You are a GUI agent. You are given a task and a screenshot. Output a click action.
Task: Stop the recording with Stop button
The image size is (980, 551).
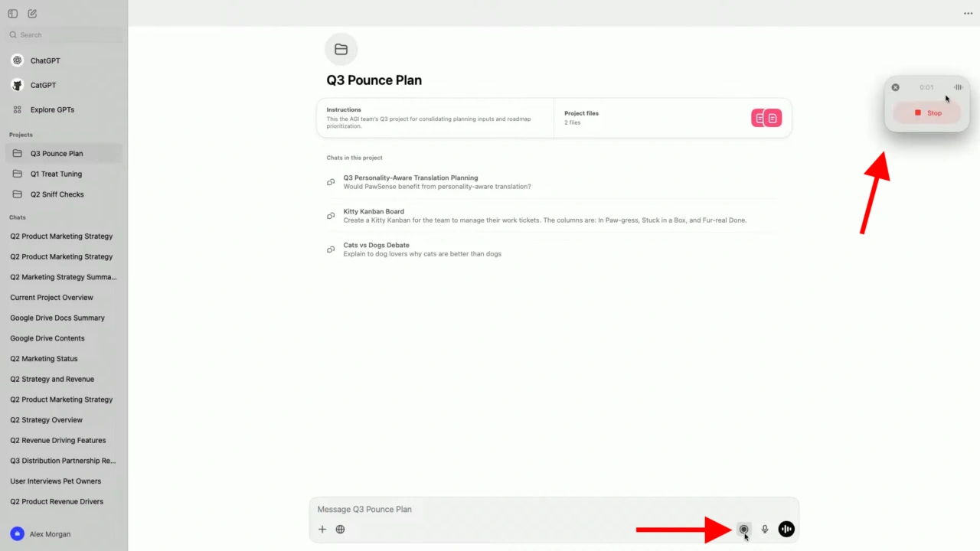tap(927, 113)
